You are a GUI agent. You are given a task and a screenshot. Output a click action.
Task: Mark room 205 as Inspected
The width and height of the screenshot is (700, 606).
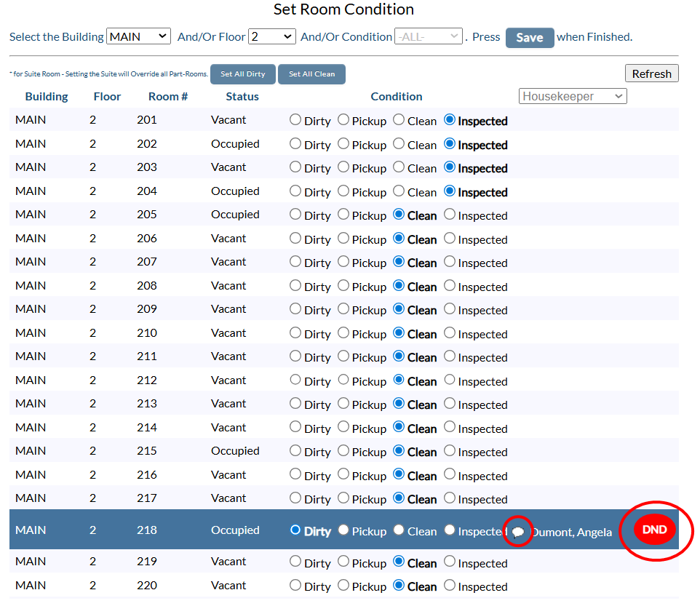(x=450, y=215)
